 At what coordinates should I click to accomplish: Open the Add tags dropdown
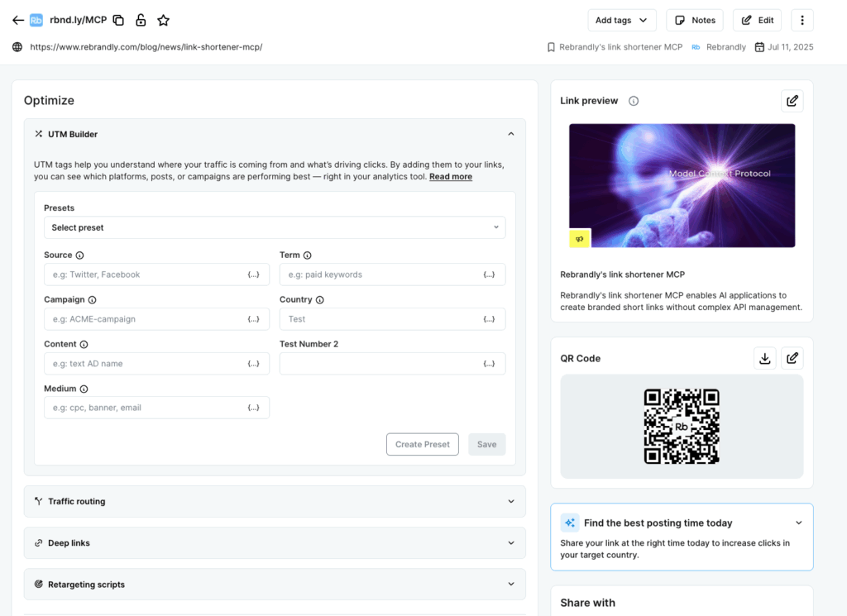tap(622, 21)
